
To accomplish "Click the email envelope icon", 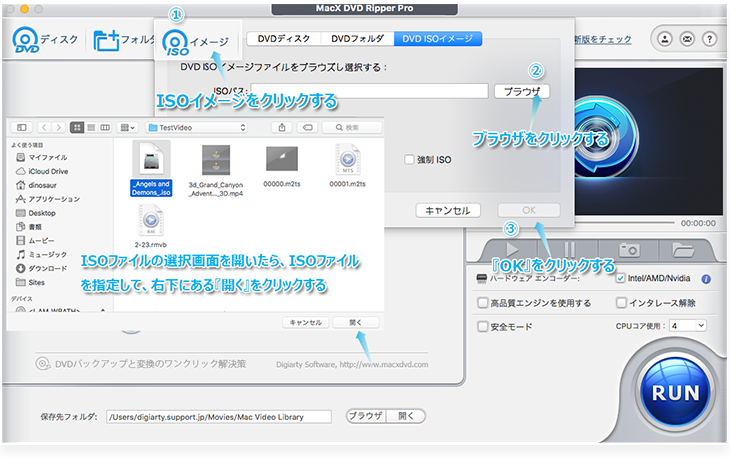I will pyautogui.click(x=687, y=39).
